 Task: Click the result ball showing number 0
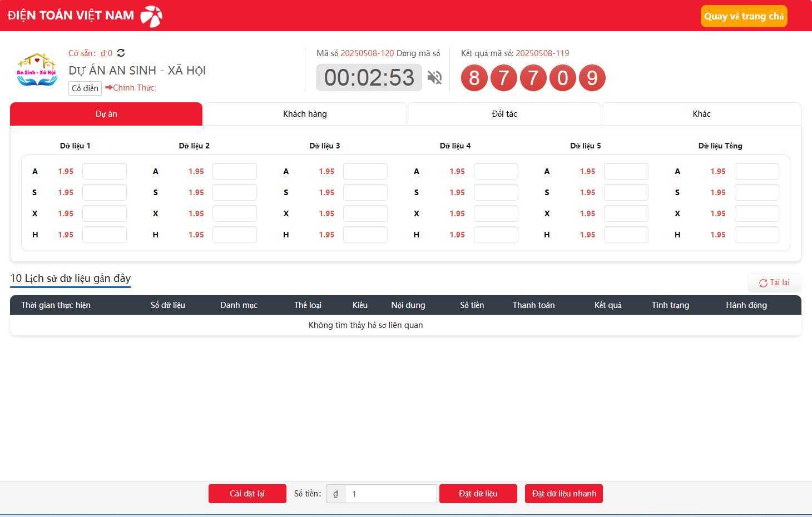(562, 78)
